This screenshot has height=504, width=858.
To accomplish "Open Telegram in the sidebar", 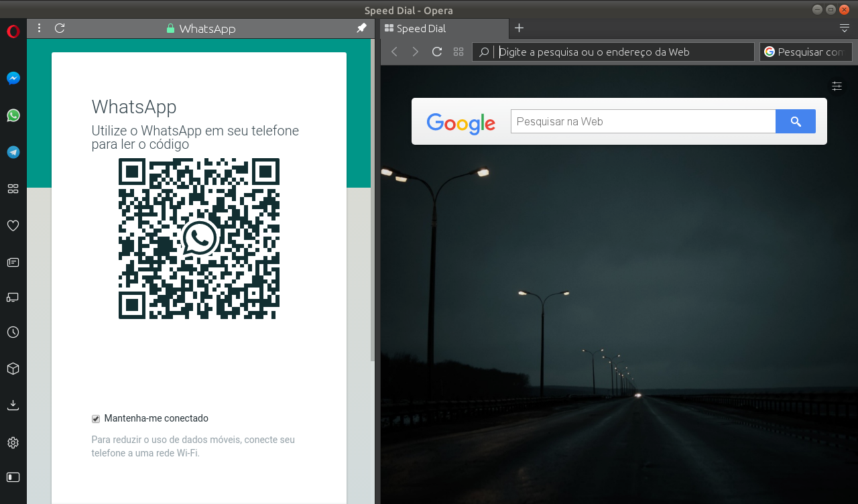I will pos(13,152).
